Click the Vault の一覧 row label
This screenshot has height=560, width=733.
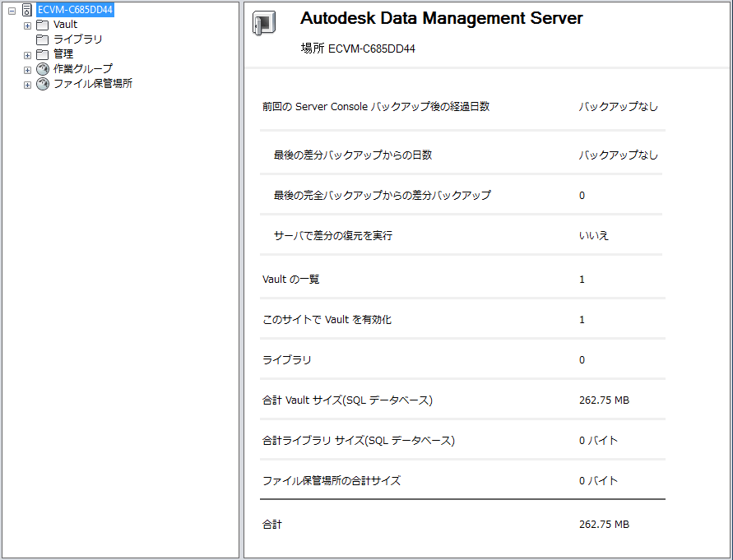tap(291, 280)
